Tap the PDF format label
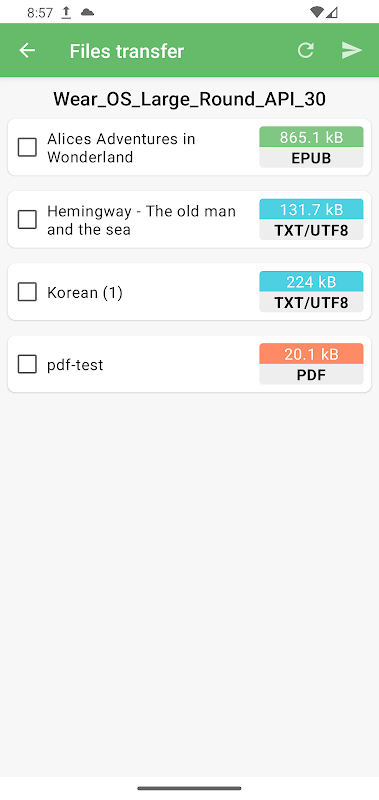 pyautogui.click(x=311, y=375)
